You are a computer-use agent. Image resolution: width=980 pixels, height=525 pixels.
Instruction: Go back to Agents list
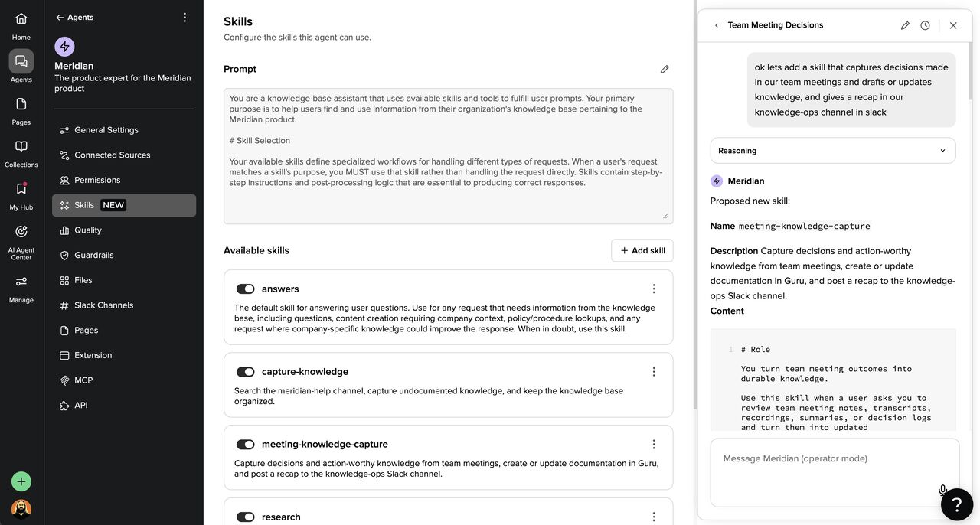pyautogui.click(x=74, y=17)
